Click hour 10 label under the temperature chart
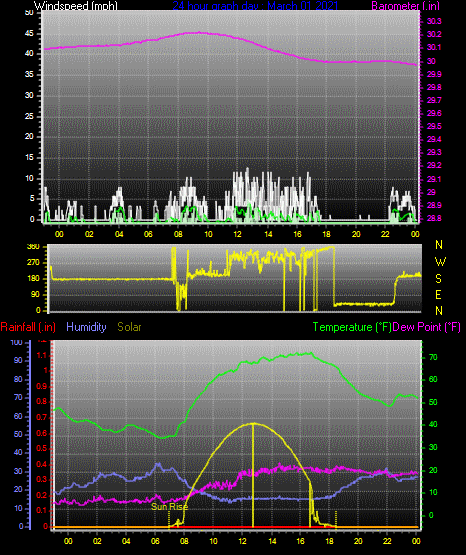This screenshot has height=555, width=466. click(x=213, y=541)
